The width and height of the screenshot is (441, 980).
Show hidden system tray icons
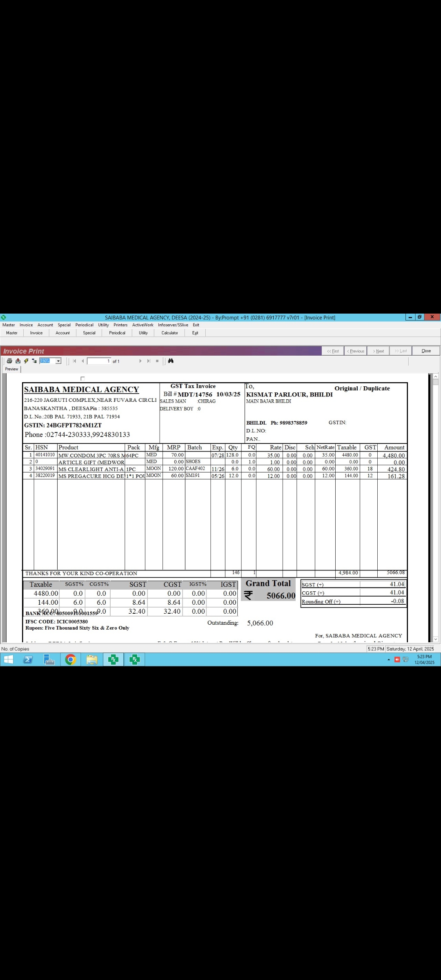[388, 659]
